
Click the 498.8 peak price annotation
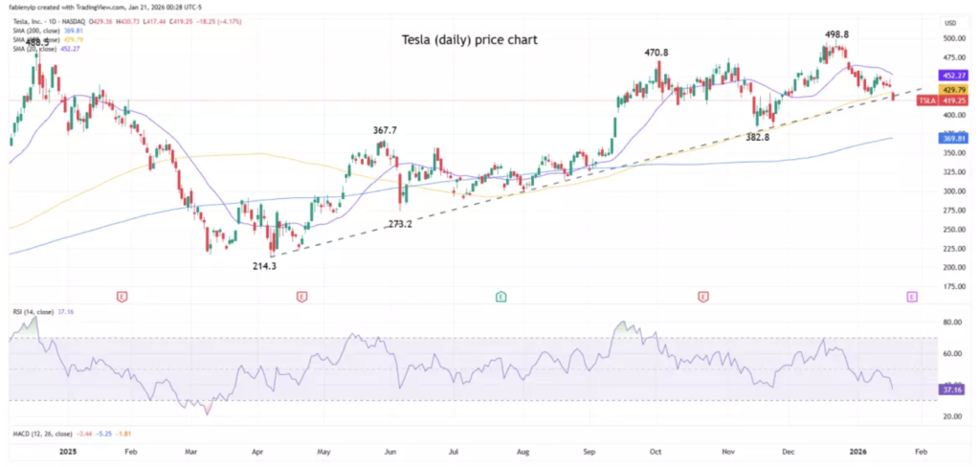click(x=837, y=33)
